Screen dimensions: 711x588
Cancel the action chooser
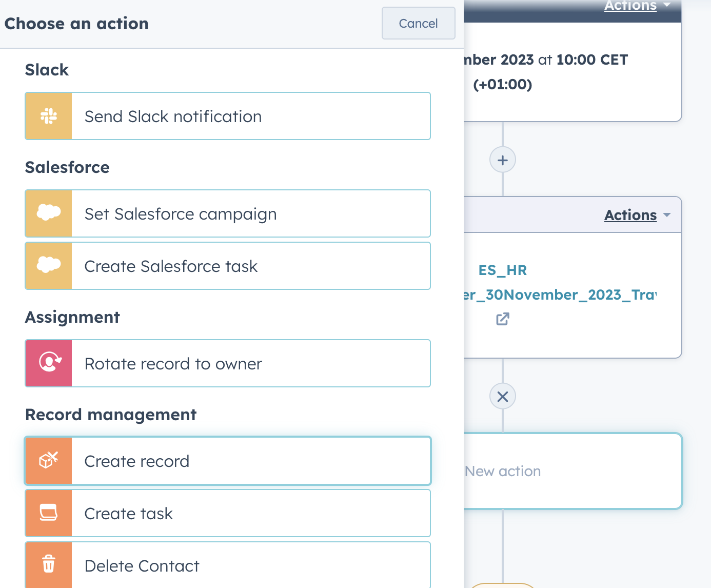click(418, 23)
